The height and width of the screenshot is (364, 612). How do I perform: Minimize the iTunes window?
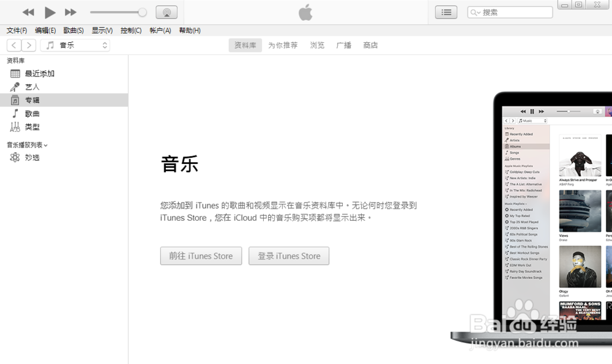pyautogui.click(x=564, y=5)
